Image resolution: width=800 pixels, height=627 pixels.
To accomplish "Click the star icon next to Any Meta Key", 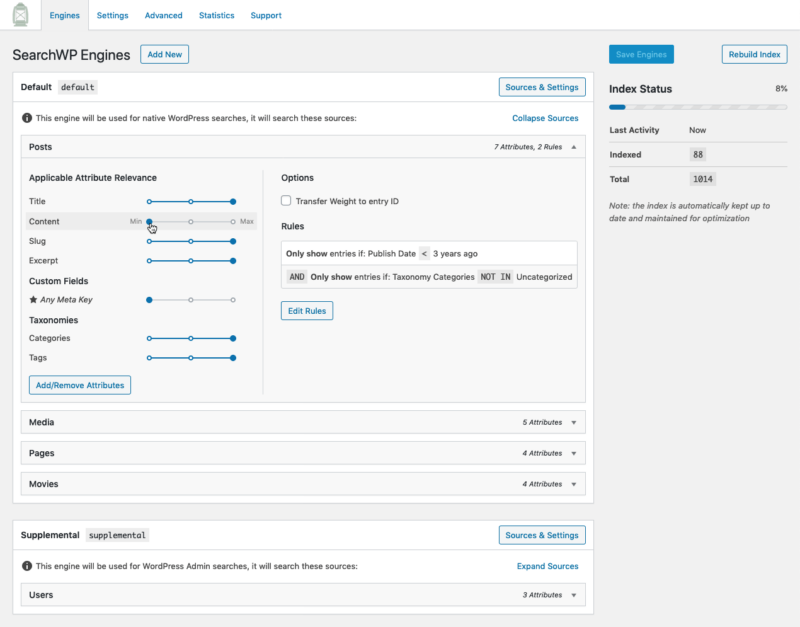I will click(33, 299).
